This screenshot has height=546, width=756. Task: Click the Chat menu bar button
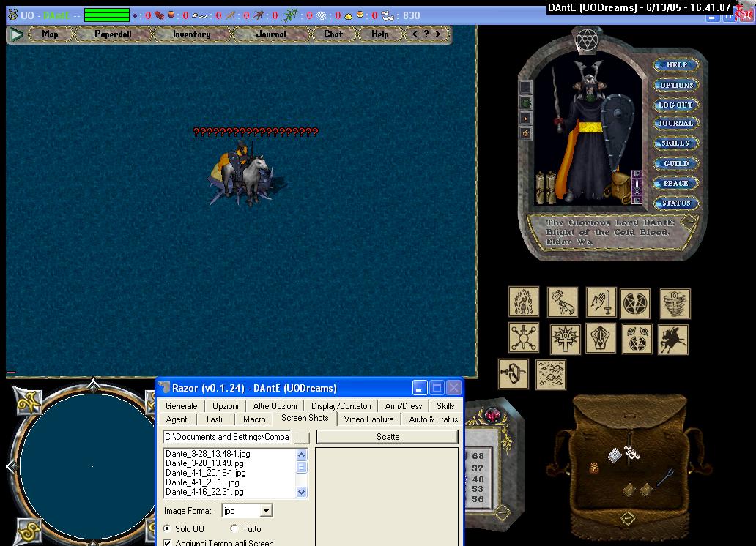333,34
